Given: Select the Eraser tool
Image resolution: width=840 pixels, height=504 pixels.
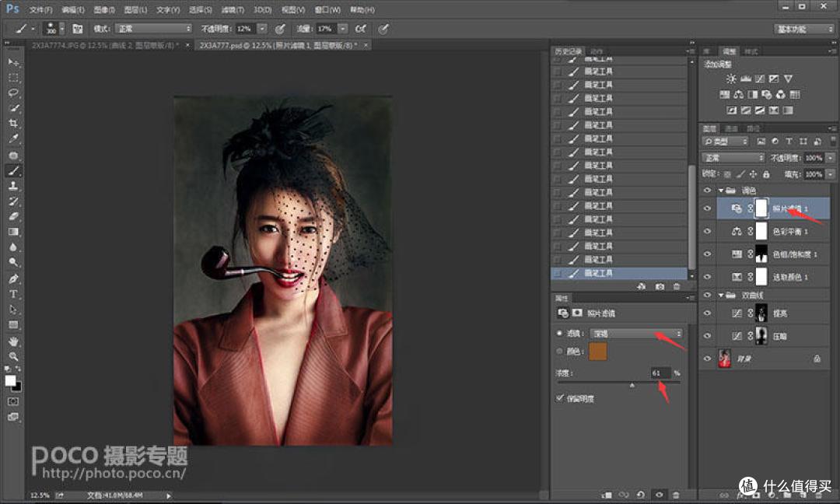Looking at the screenshot, I should pos(13,216).
